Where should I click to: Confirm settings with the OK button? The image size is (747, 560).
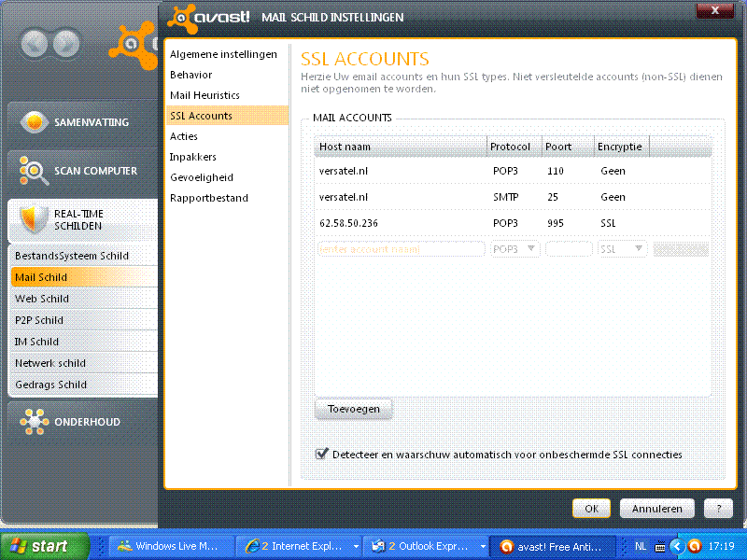[591, 509]
